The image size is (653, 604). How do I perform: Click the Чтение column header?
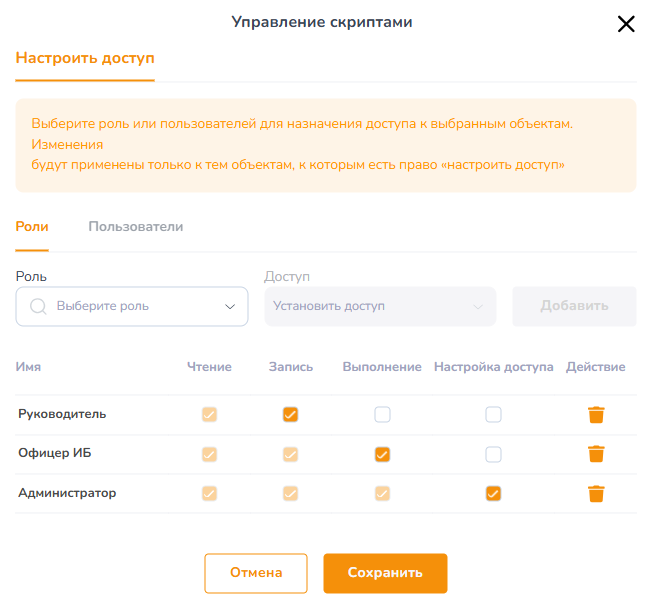[x=209, y=367]
